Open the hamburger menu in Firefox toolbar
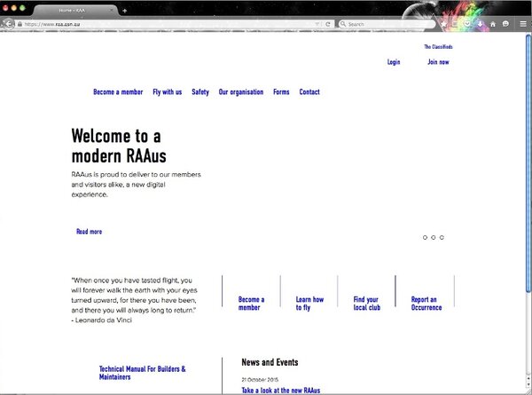This screenshot has width=532, height=395. (x=522, y=24)
